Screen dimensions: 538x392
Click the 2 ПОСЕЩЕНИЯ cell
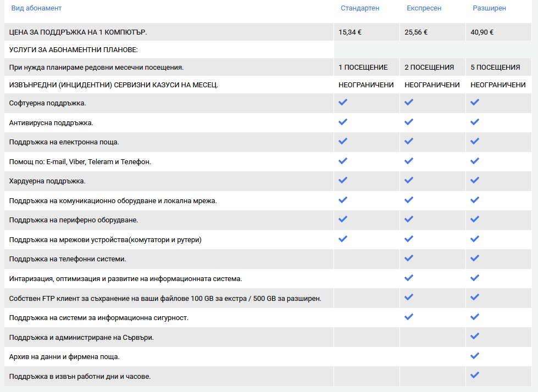point(432,67)
